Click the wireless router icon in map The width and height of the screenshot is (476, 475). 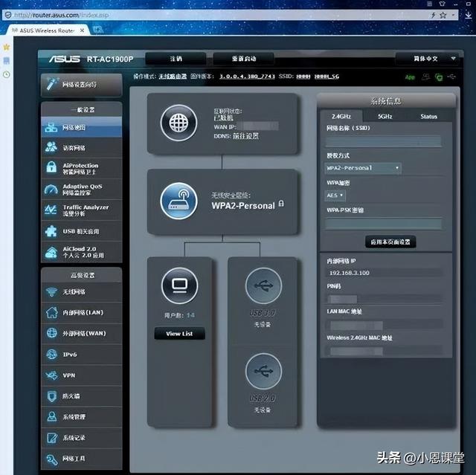178,201
